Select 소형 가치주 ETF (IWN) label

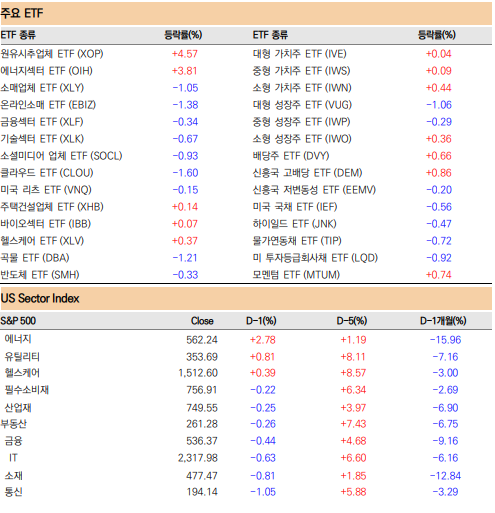tap(302, 88)
